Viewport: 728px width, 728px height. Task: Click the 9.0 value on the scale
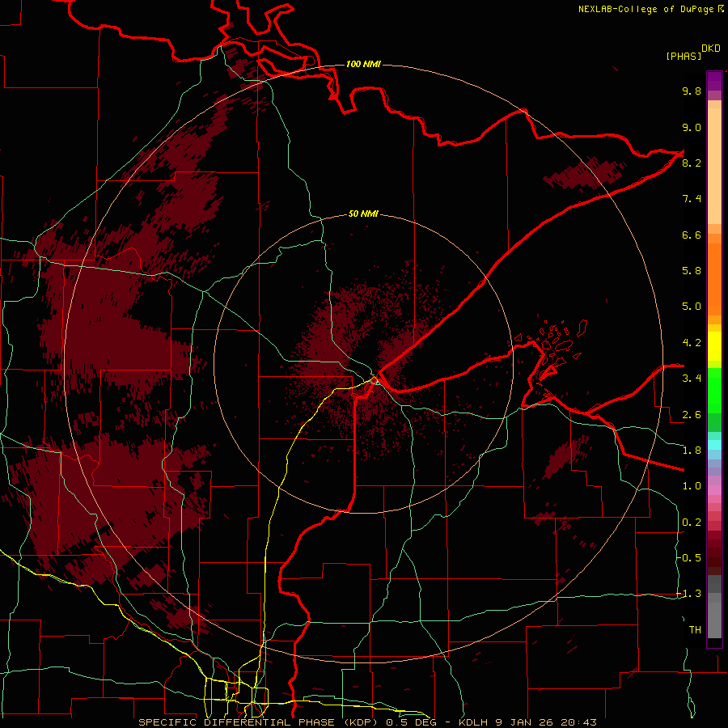[x=692, y=127]
